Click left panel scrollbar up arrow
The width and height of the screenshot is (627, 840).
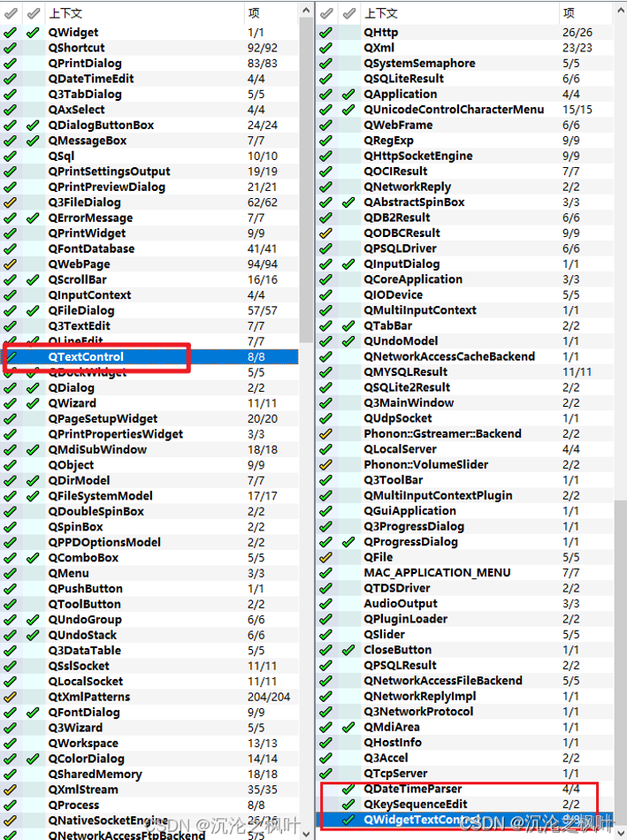point(305,10)
